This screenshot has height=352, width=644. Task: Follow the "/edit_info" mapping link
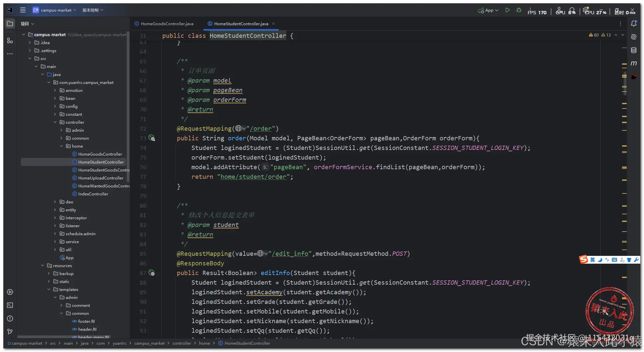click(x=290, y=253)
